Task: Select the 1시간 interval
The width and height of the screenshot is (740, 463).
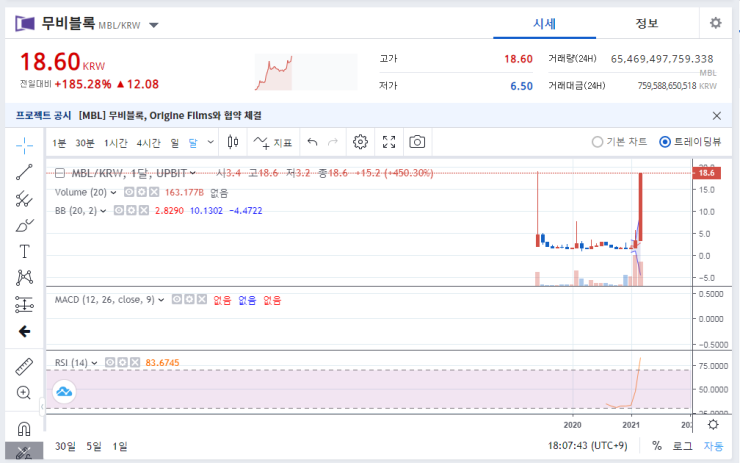Action: [116, 143]
